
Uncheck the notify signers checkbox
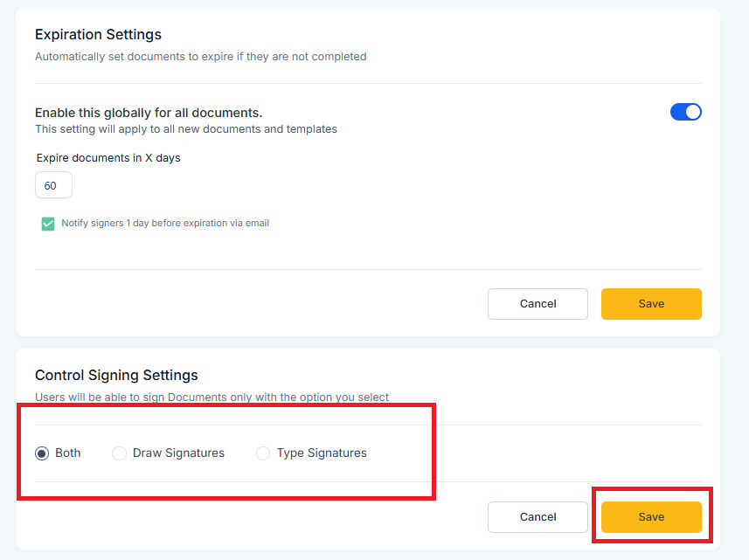[x=48, y=224]
